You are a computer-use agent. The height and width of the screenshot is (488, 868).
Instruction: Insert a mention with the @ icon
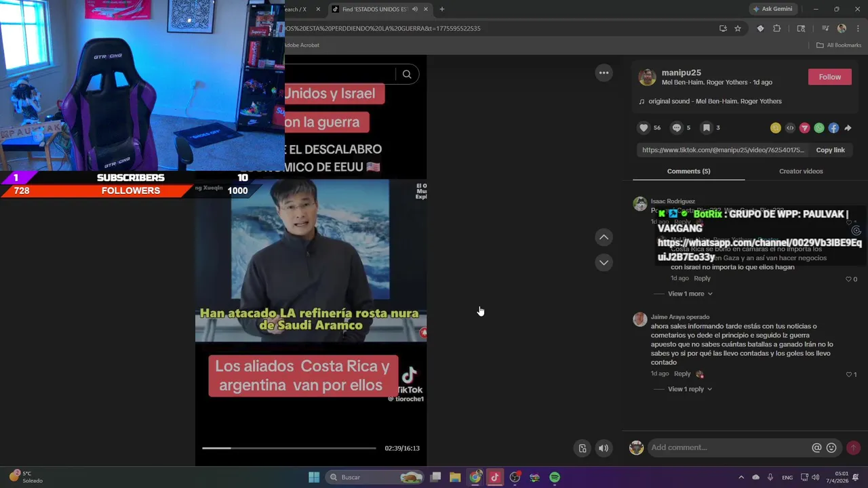[816, 447]
